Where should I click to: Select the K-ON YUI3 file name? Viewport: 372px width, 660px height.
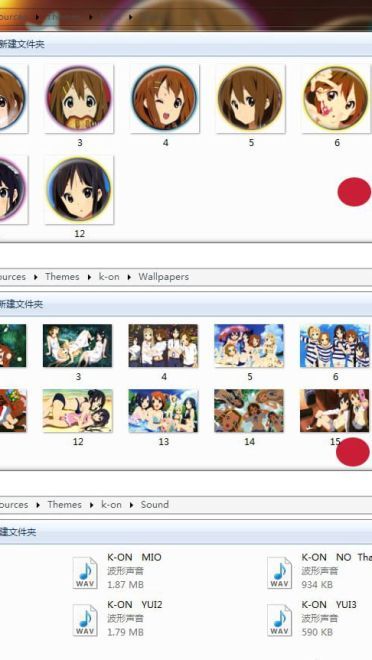329,605
